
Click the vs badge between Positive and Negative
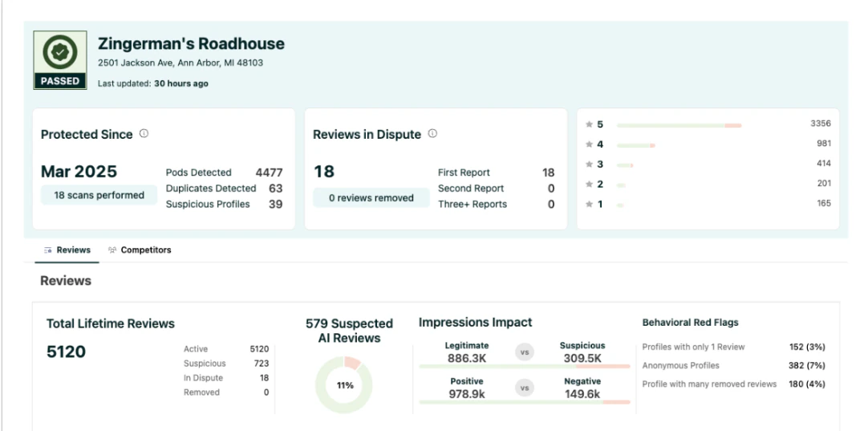pos(525,388)
